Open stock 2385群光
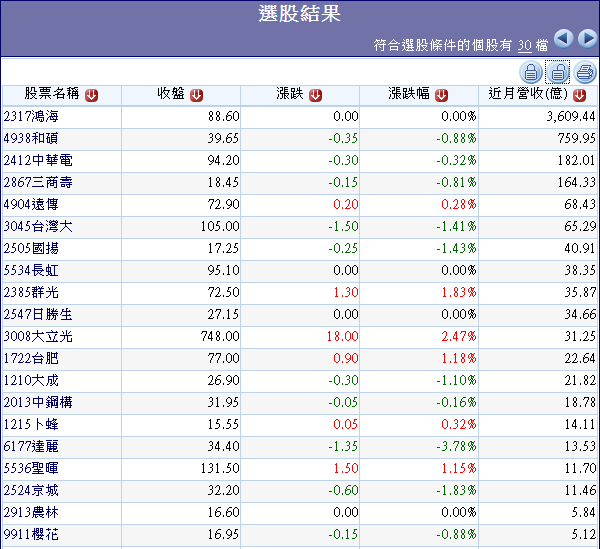Viewport: 600px width, 549px height. [x=31, y=292]
